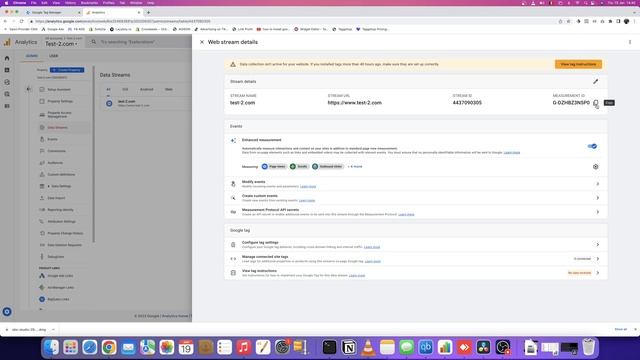Expand Configure tag settings chevron
640x360 pixels.
click(598, 244)
